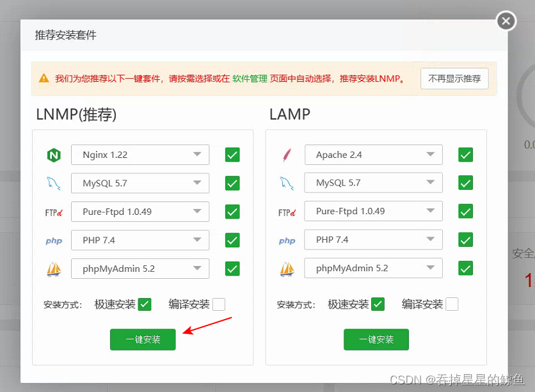Click the Apache feather icon in LAMP
The image size is (535, 392).
(x=287, y=155)
